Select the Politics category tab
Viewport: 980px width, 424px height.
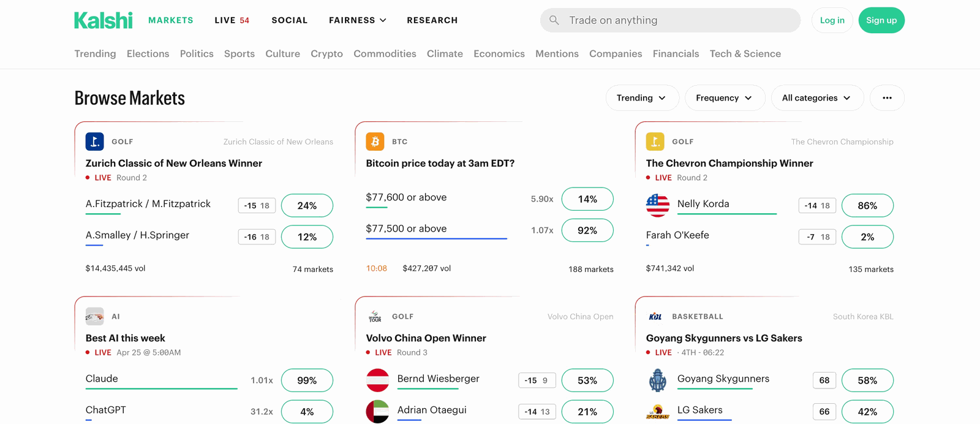[x=197, y=54]
